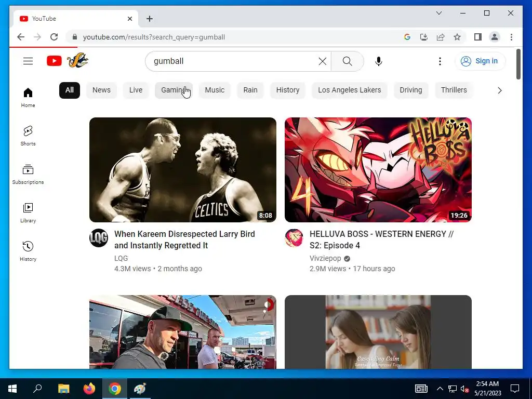Select the News filter chip
This screenshot has width=532, height=399.
(101, 90)
